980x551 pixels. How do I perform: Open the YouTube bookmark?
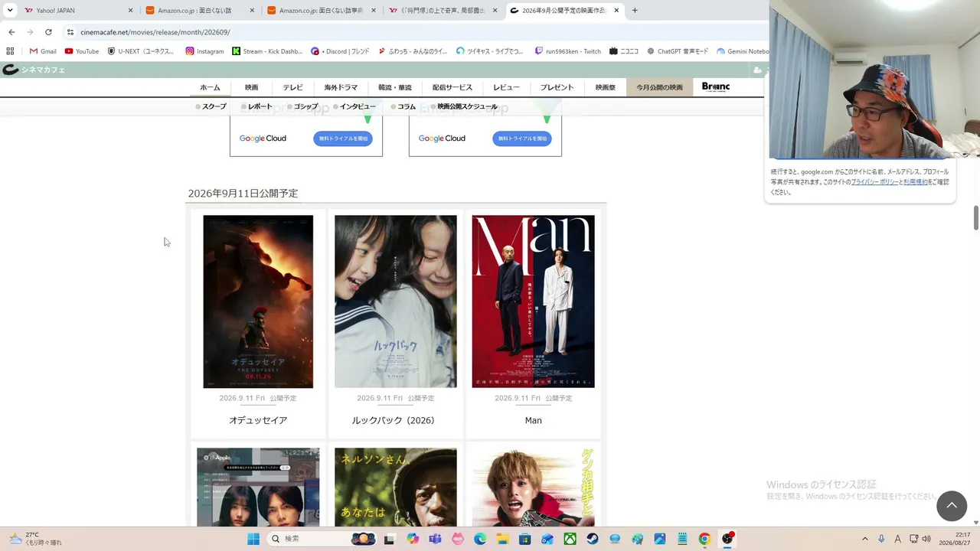pyautogui.click(x=82, y=51)
